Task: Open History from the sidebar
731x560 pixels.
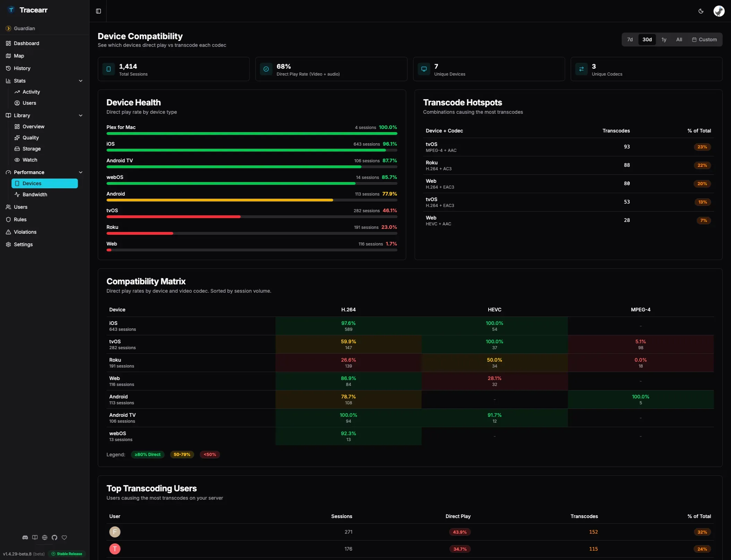Action: 44,68
